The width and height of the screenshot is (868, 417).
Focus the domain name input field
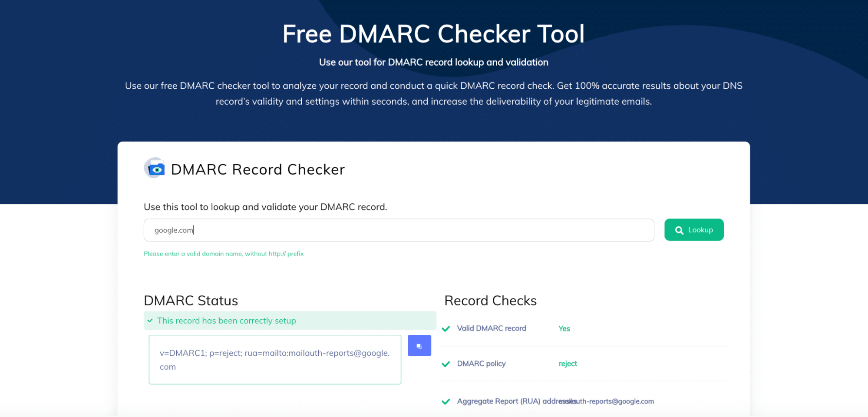tap(399, 230)
